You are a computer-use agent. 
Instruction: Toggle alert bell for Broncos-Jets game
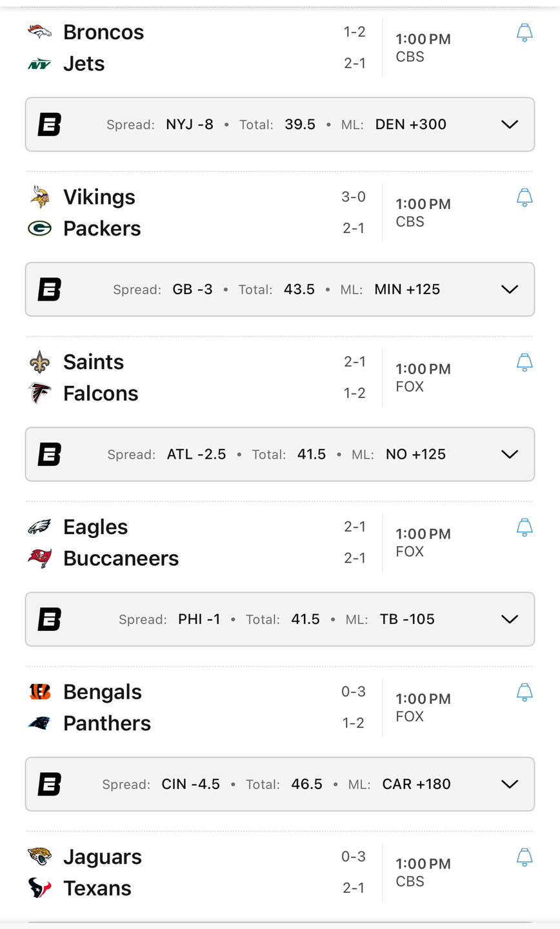525,33
